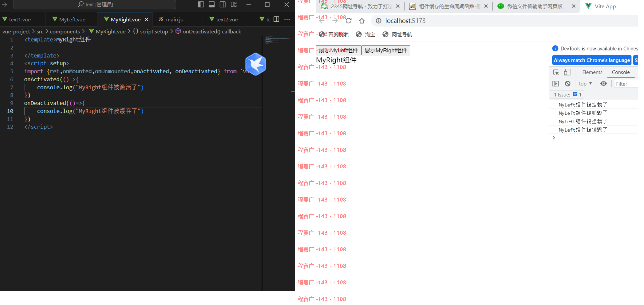The height and width of the screenshot is (305, 644).
Task: Select the MyRight.vue editor tab
Action: pyautogui.click(x=125, y=20)
